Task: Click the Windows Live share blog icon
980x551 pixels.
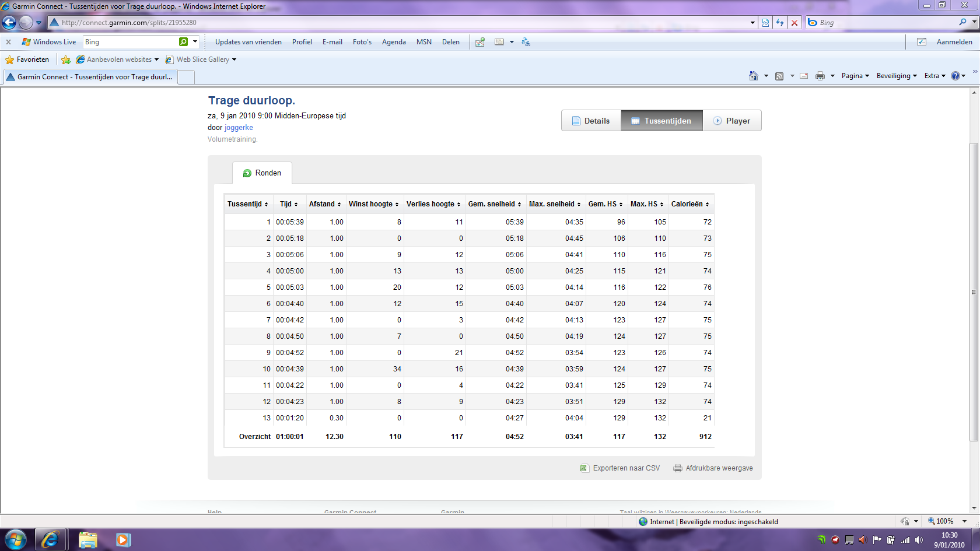Action: pyautogui.click(x=480, y=42)
